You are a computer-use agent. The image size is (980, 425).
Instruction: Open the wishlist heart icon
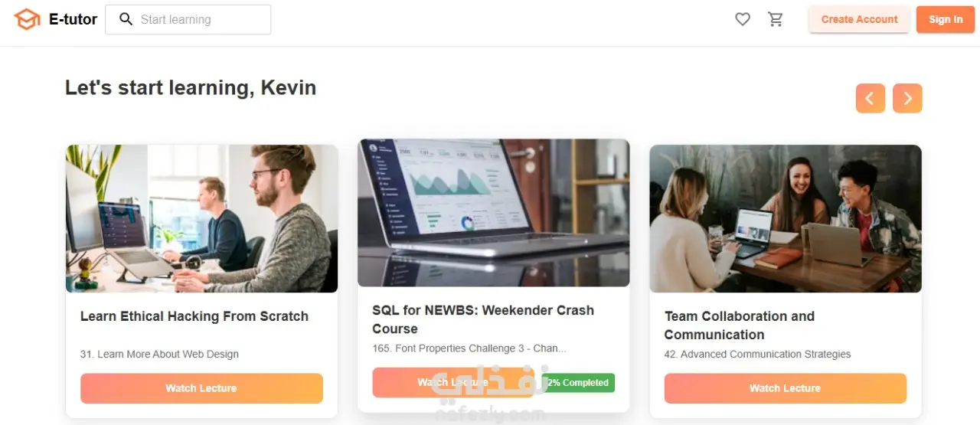click(x=743, y=20)
